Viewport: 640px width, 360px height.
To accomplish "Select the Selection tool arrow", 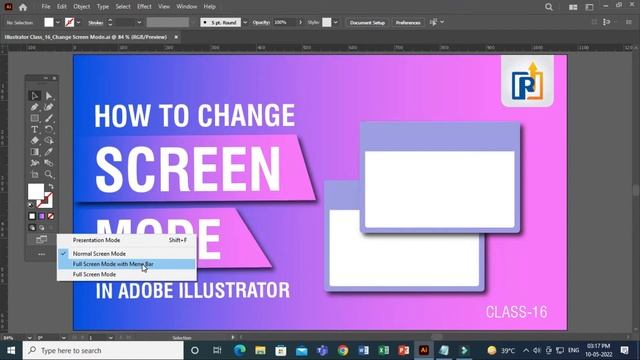I will click(35, 96).
